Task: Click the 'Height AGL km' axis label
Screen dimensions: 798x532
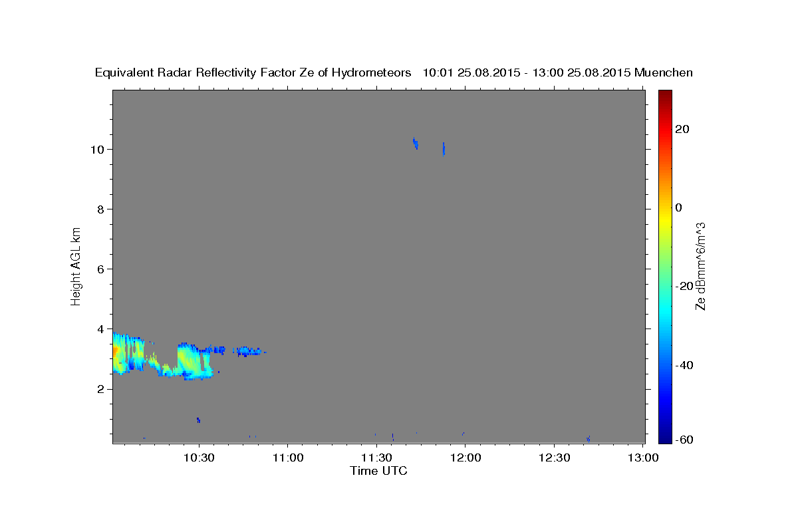Action: coord(76,265)
